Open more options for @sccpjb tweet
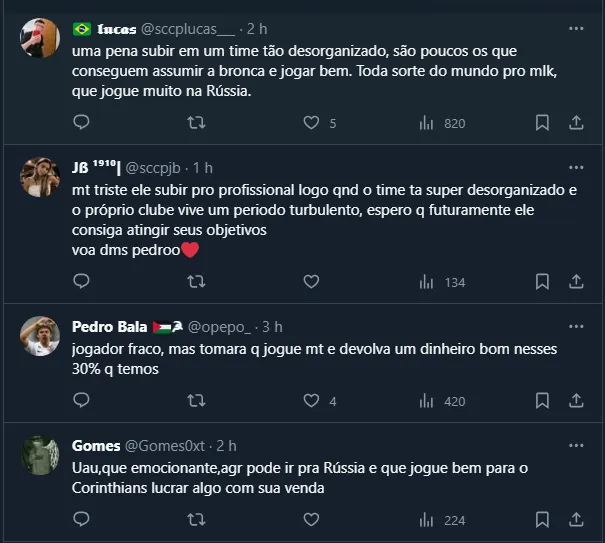This screenshot has height=543, width=605. [x=576, y=168]
